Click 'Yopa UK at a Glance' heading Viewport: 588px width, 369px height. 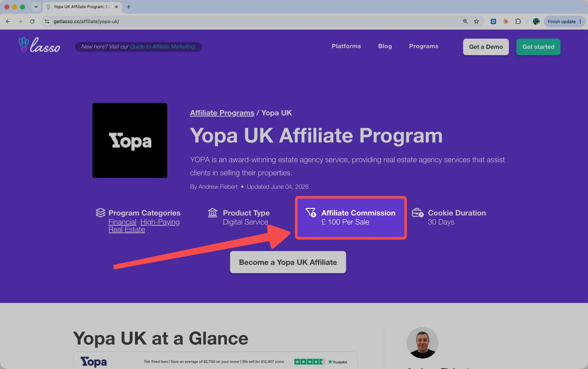pyautogui.click(x=161, y=338)
